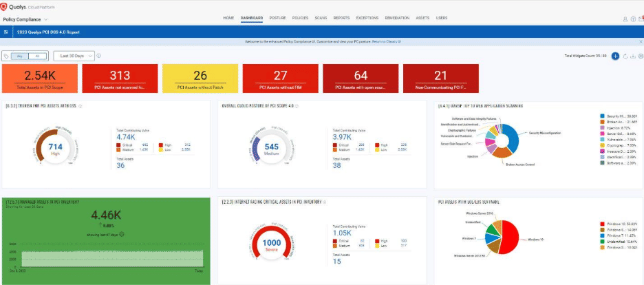Click the Qualys logo icon
The height and width of the screenshot is (285, 644).
[3, 7]
